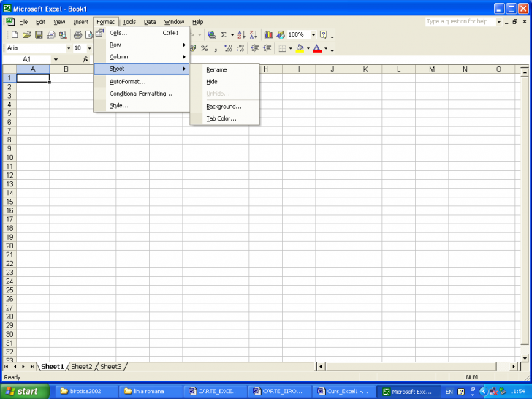The height and width of the screenshot is (399, 532).
Task: Open the Zoom percentage dropdown
Action: coord(313,35)
